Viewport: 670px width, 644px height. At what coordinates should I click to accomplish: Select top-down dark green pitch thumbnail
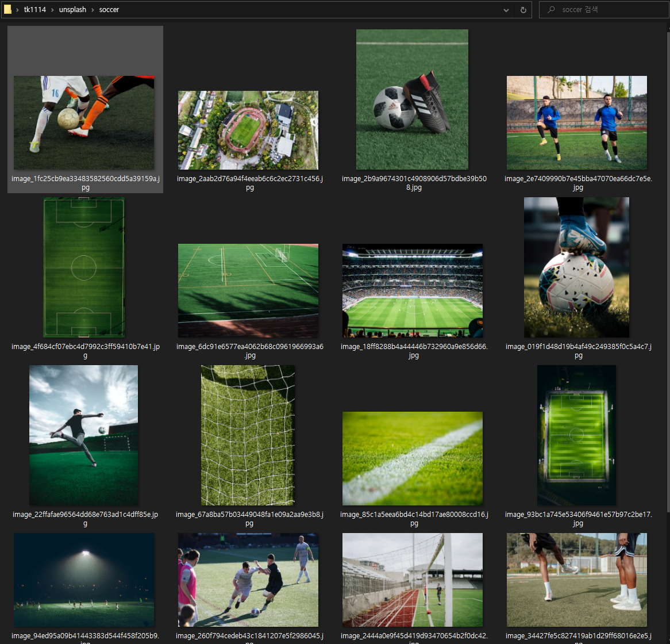pyautogui.click(x=84, y=267)
